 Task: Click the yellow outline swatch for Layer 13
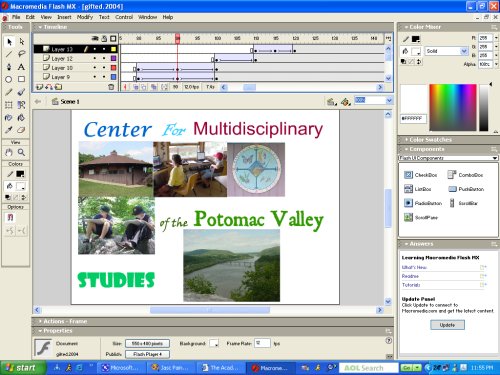tap(113, 49)
